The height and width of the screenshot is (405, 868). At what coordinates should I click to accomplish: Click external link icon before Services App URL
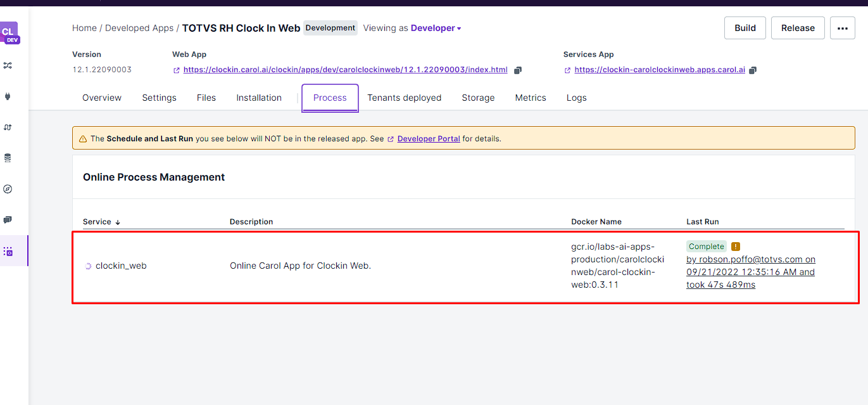567,70
